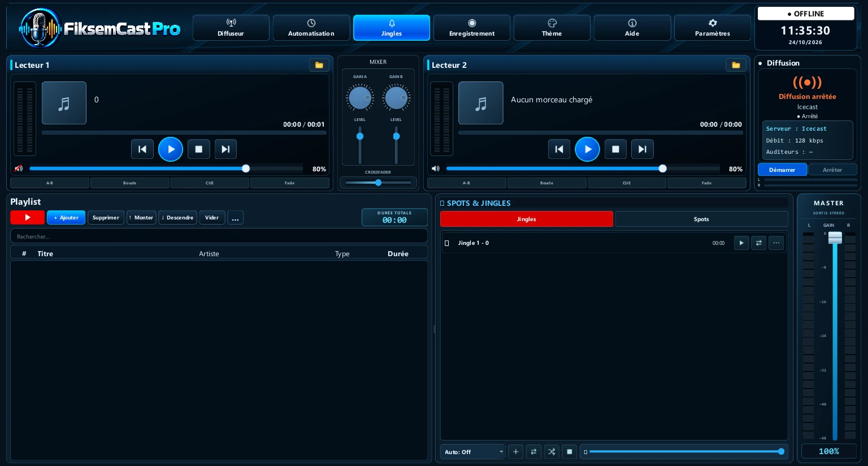Open the Paramètres tab
The image size is (868, 466).
point(713,28)
